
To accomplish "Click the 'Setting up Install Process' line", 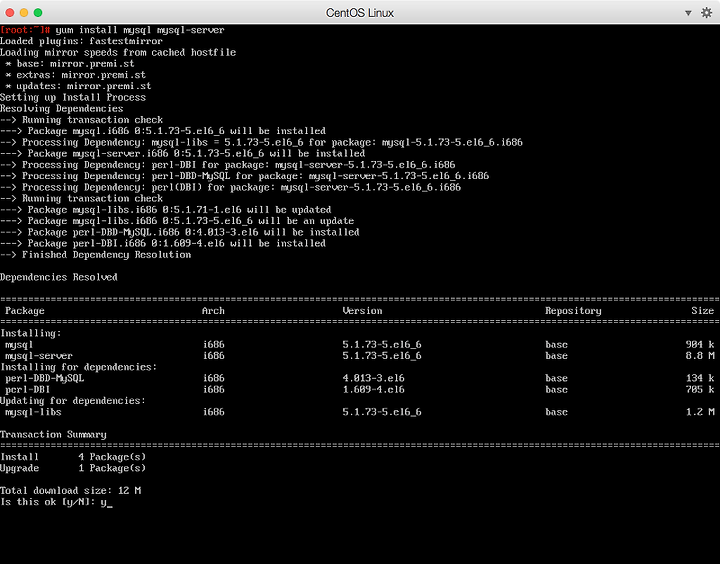I will point(73,97).
